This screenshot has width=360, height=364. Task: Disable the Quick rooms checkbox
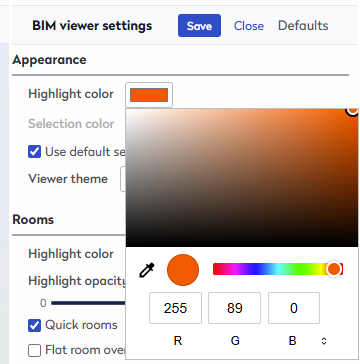tap(35, 325)
